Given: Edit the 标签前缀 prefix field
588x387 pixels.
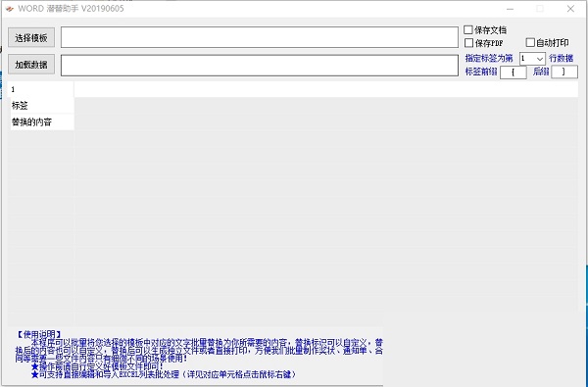Looking at the screenshot, I should 514,72.
